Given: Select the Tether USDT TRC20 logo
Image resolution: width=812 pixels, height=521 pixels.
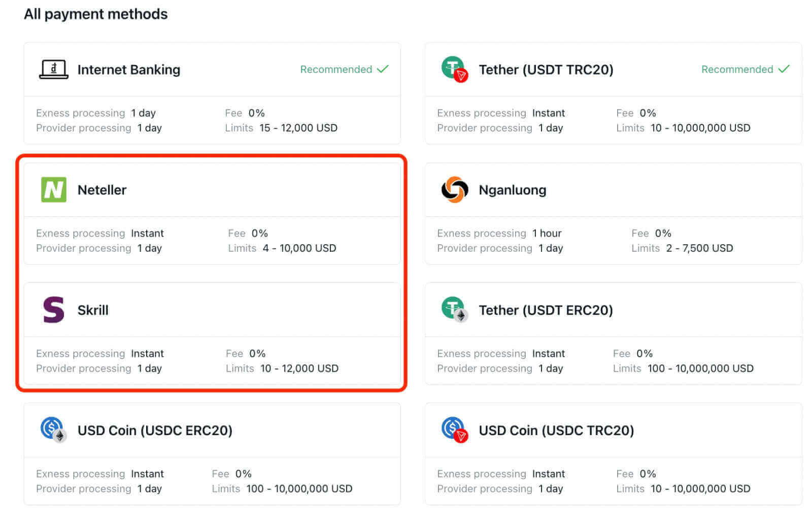Looking at the screenshot, I should tap(454, 70).
